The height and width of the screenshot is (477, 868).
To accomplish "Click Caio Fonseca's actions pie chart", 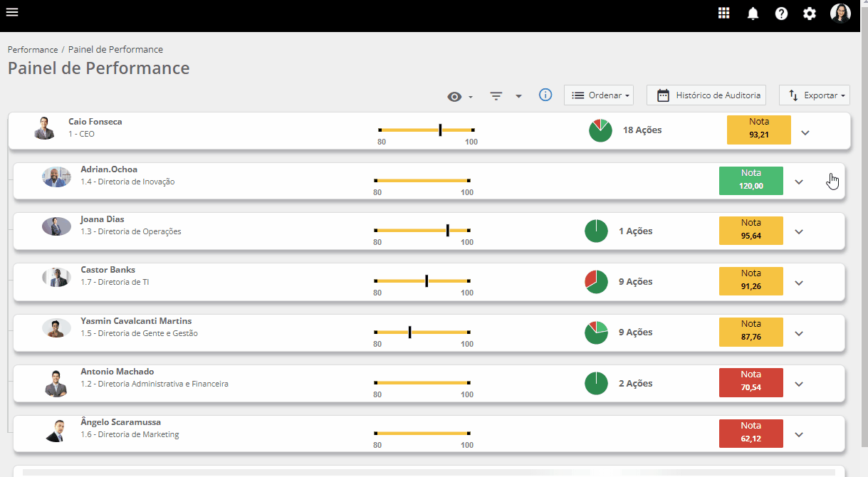I will click(x=600, y=130).
